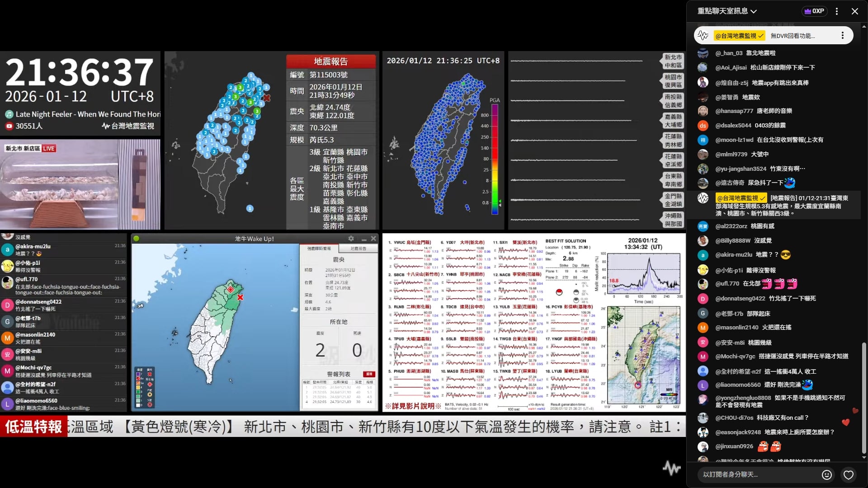Click the chat scrollbar thumb

click(864, 398)
